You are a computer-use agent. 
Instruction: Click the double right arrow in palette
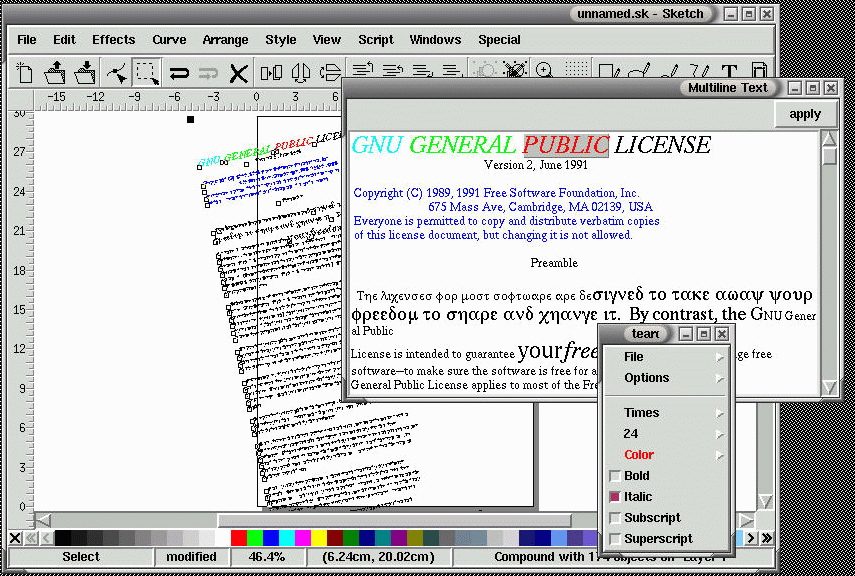pyautogui.click(x=767, y=538)
